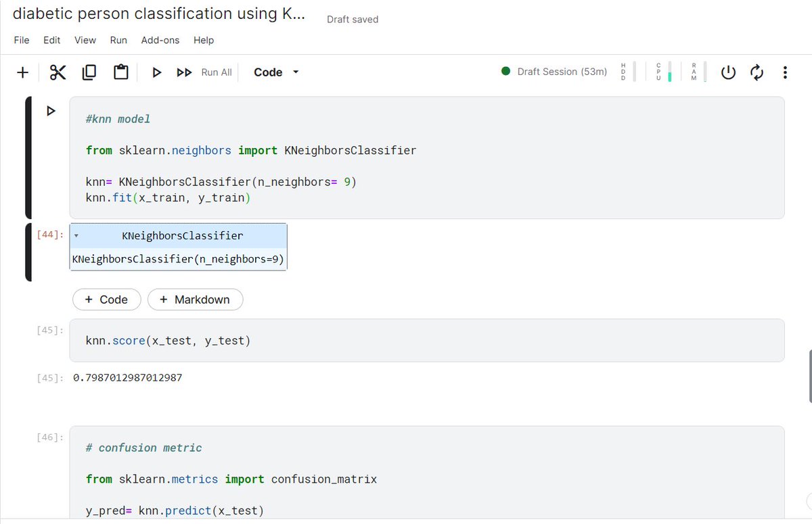Click into the confusion metric code cell
The image size is (812, 524).
[427, 472]
